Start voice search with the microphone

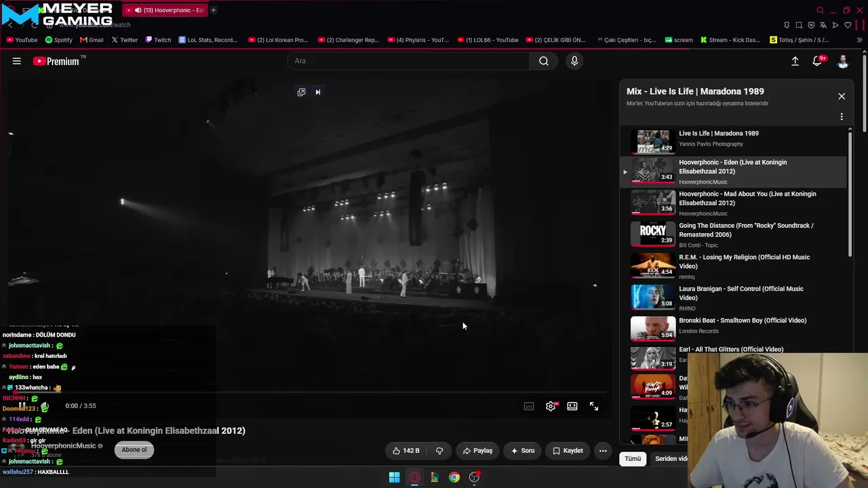pyautogui.click(x=574, y=61)
